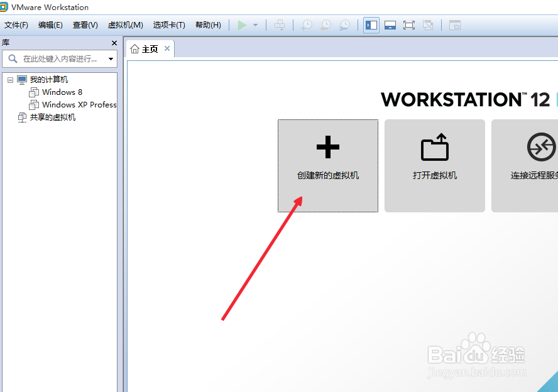Image resolution: width=558 pixels, height=392 pixels.
Task: Click the console view toolbar icon
Action: pyautogui.click(x=455, y=25)
